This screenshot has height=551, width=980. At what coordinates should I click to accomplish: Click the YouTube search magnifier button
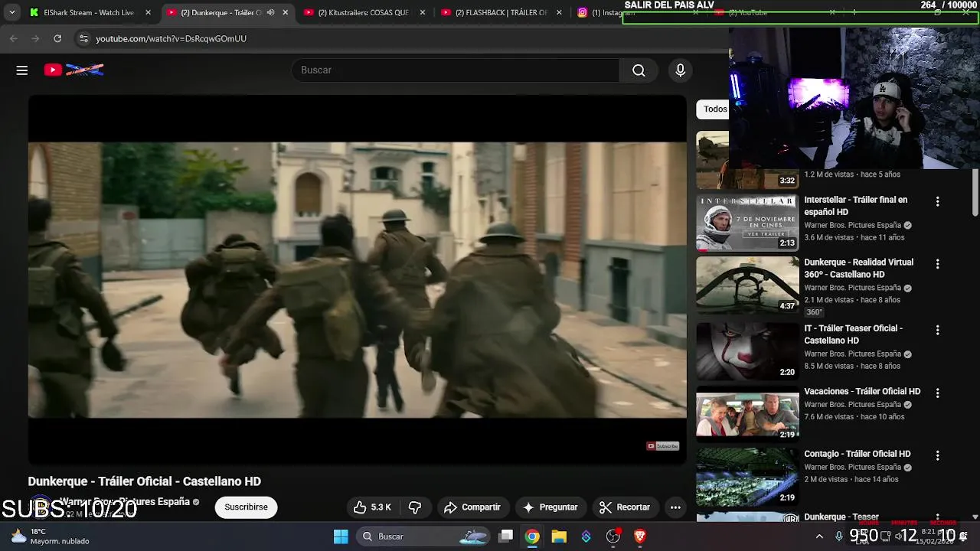pos(639,70)
